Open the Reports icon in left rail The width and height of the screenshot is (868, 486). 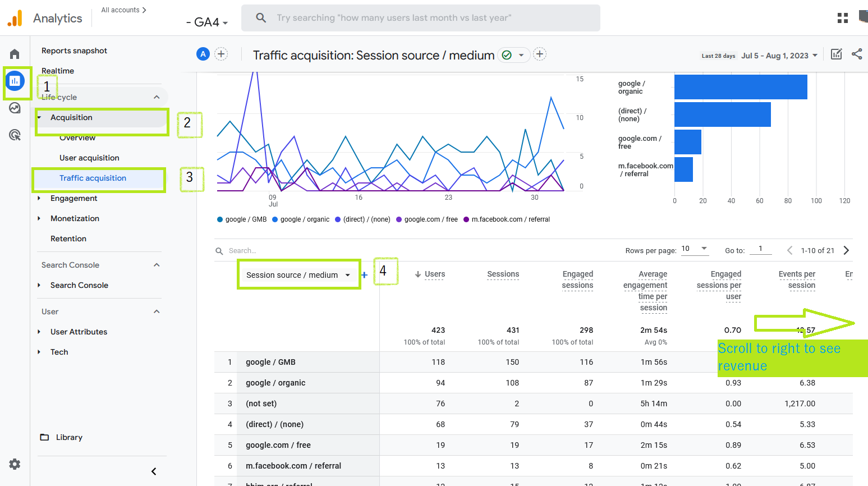pos(15,81)
